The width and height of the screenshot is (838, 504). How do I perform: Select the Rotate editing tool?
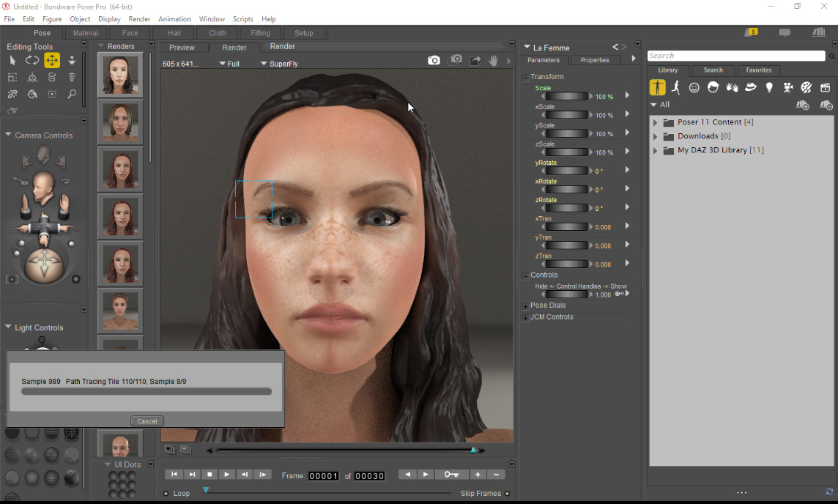pos(32,60)
